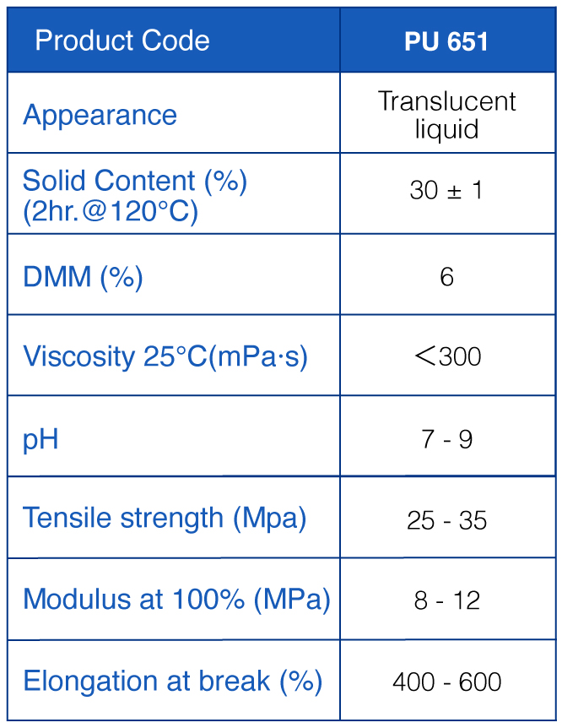562x728 pixels.
Task: Click the Product Code header cell
Action: click(x=174, y=40)
